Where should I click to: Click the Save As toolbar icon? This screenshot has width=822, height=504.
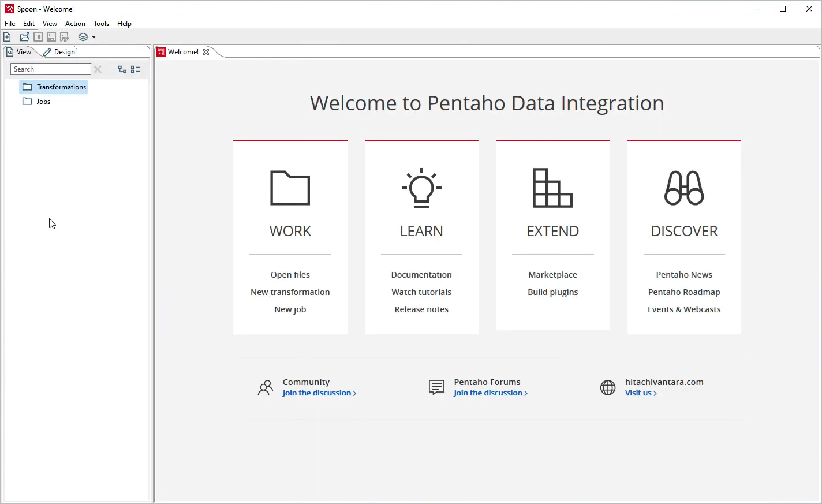click(65, 37)
